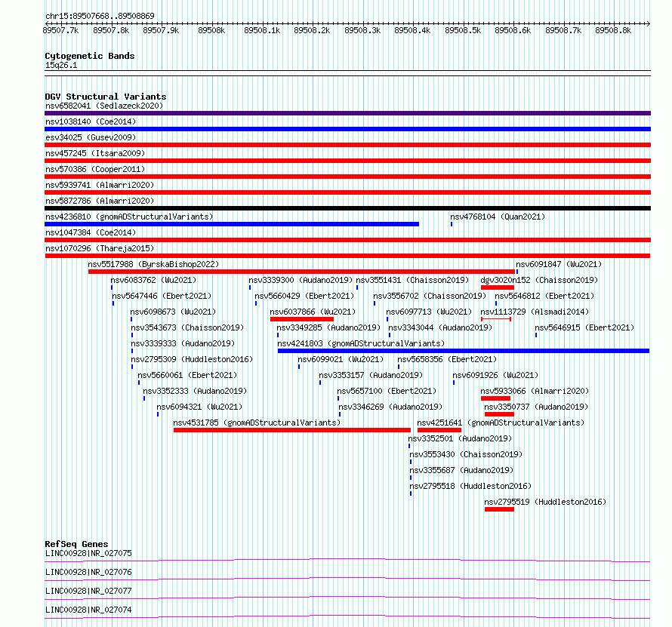Screen dimensions: 672x627
Task: Select the nsv3339333 (Audano2019) label
Action: 183,343
